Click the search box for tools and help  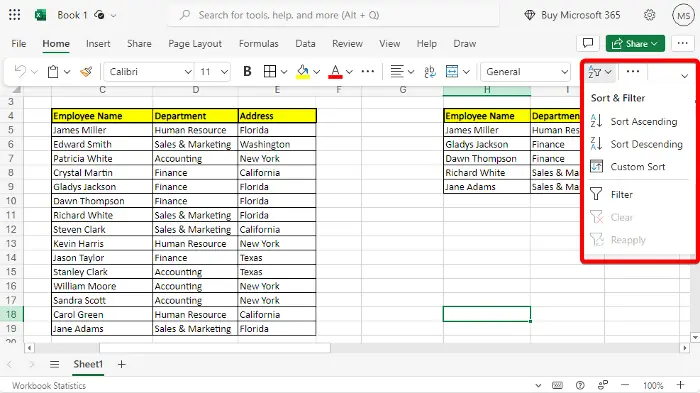tap(333, 15)
